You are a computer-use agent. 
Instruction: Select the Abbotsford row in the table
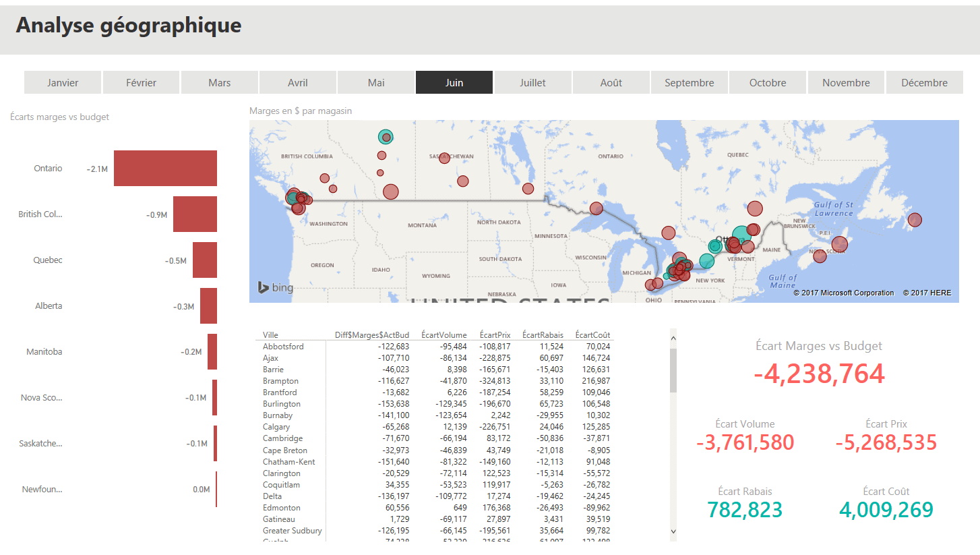pos(283,347)
